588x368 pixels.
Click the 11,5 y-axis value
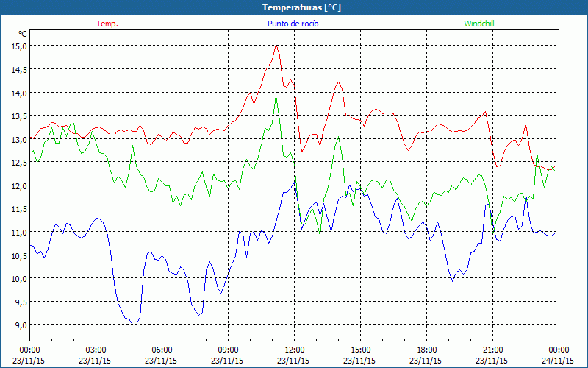[20, 209]
